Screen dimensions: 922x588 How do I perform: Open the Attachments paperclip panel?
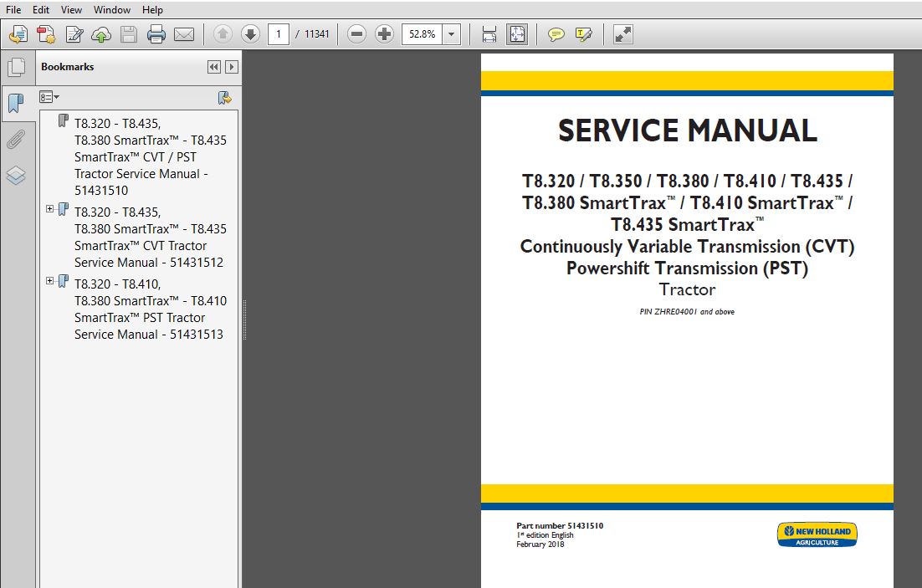pyautogui.click(x=16, y=140)
